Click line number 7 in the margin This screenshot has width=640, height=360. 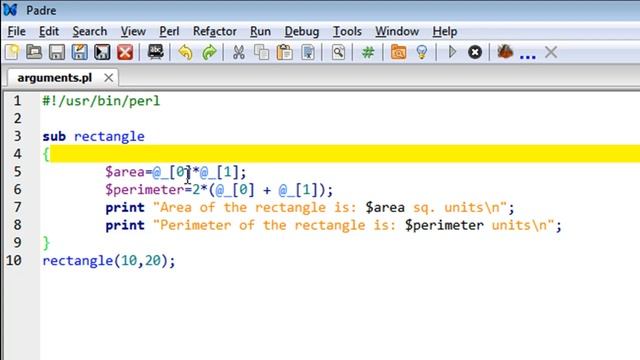point(17,207)
